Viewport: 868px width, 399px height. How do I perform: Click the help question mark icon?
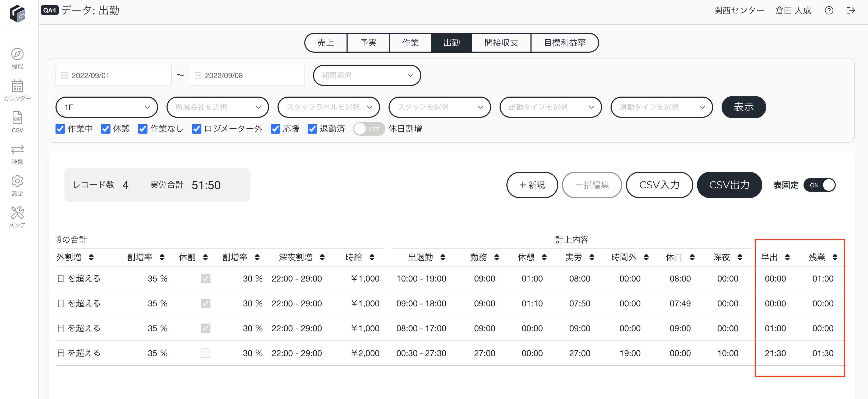[829, 11]
